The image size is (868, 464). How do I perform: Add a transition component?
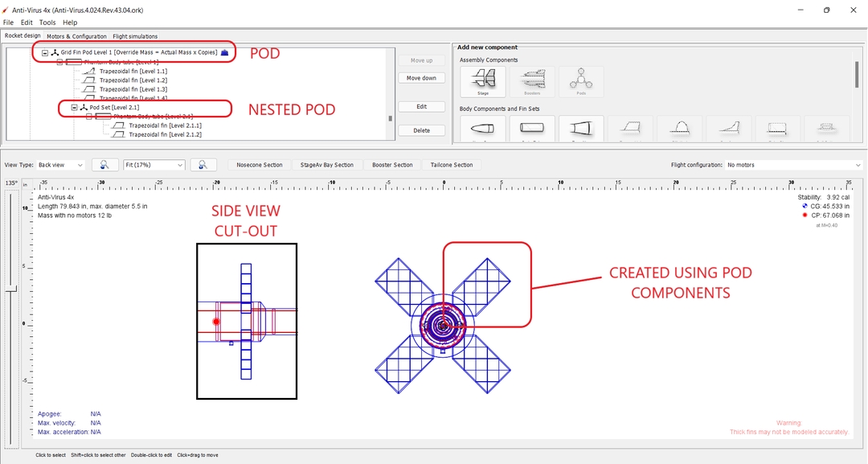581,129
